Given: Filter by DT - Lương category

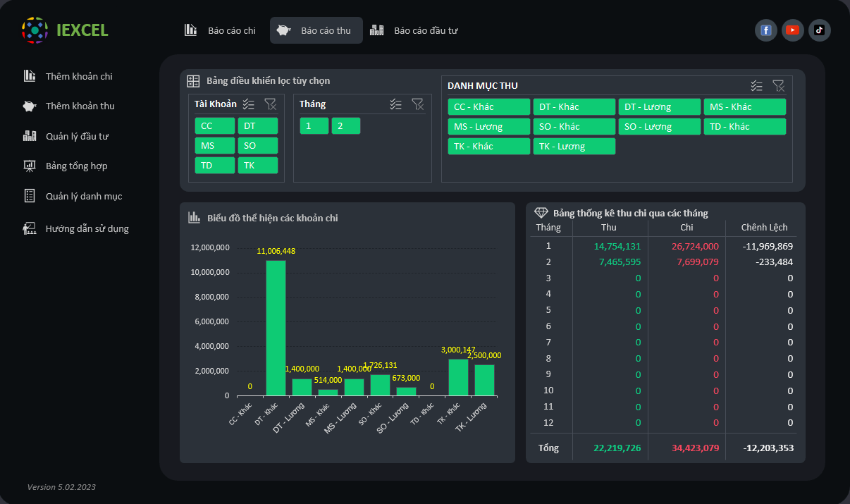Looking at the screenshot, I should click(x=660, y=106).
